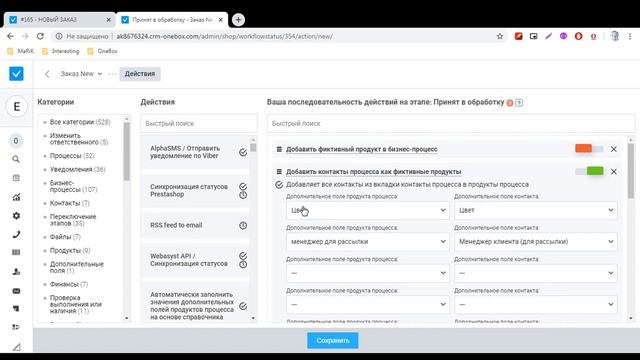Click the drag handle of Добавить фиктивный продукт action

tap(279, 149)
